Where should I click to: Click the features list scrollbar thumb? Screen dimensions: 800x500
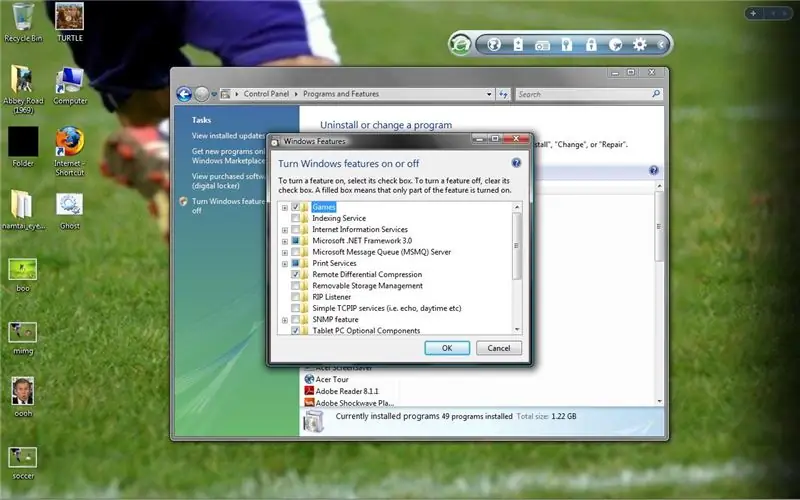(x=517, y=246)
